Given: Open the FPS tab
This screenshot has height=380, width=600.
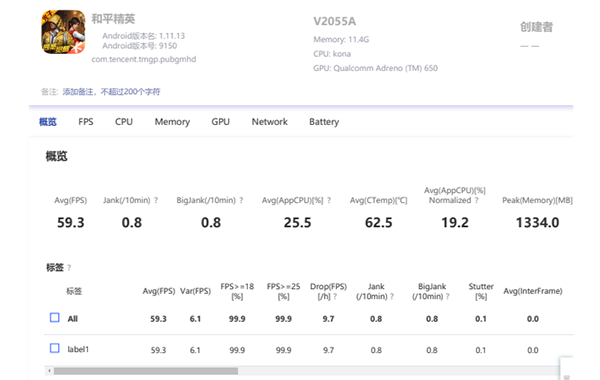Looking at the screenshot, I should pos(86,122).
